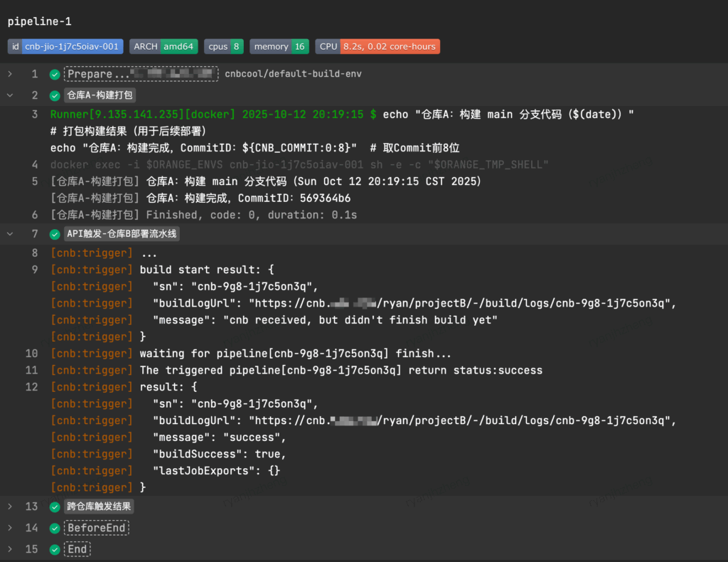Click green success icon beside Prepare step
The image size is (728, 562).
coord(55,74)
